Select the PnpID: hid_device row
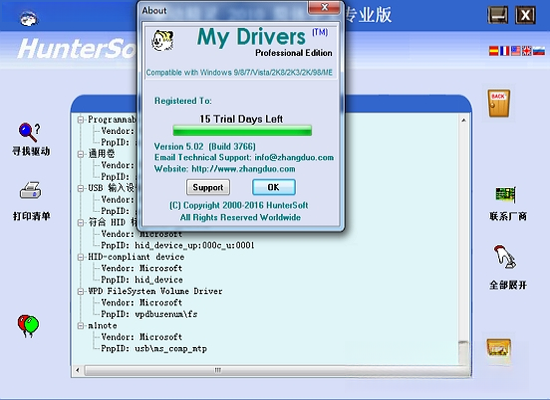Viewport: 550px width, 400px height. click(x=142, y=280)
